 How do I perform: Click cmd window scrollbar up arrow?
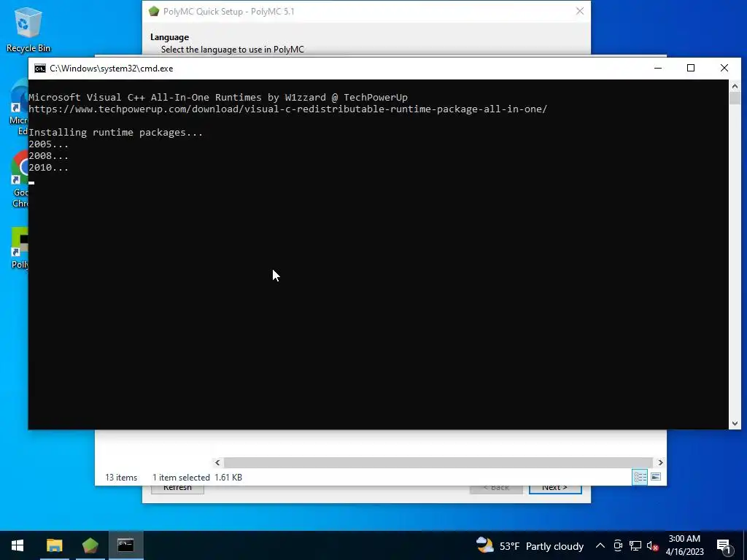(x=735, y=86)
